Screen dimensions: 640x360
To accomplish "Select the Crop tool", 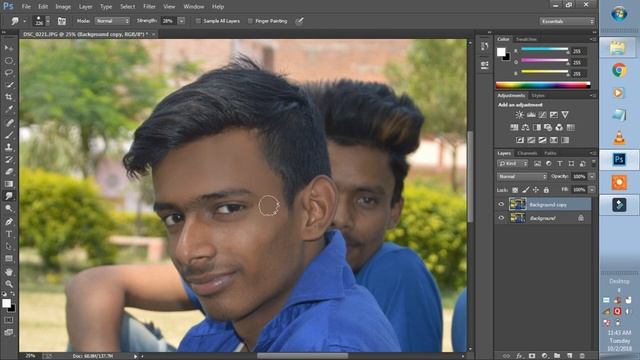I will pyautogui.click(x=9, y=97).
